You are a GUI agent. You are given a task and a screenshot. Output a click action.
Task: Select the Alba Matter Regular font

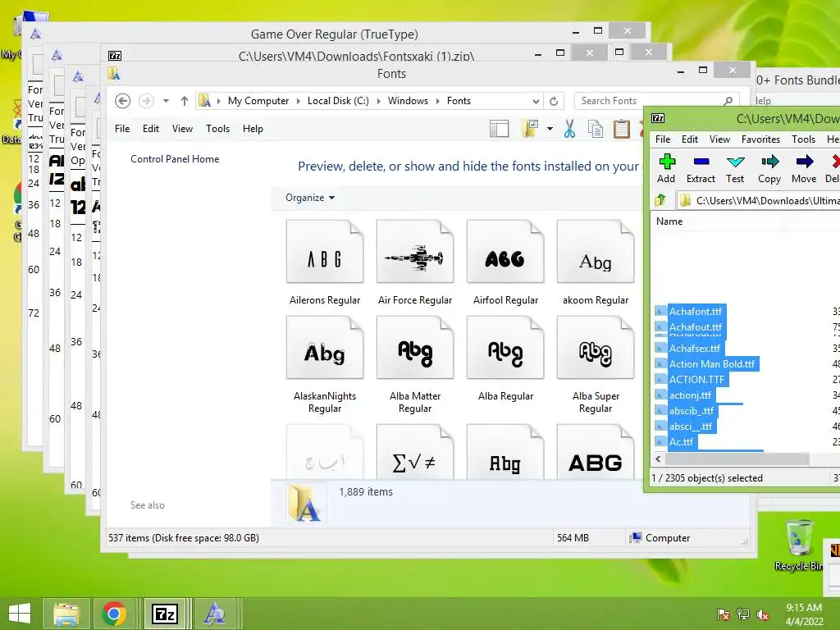pyautogui.click(x=415, y=365)
